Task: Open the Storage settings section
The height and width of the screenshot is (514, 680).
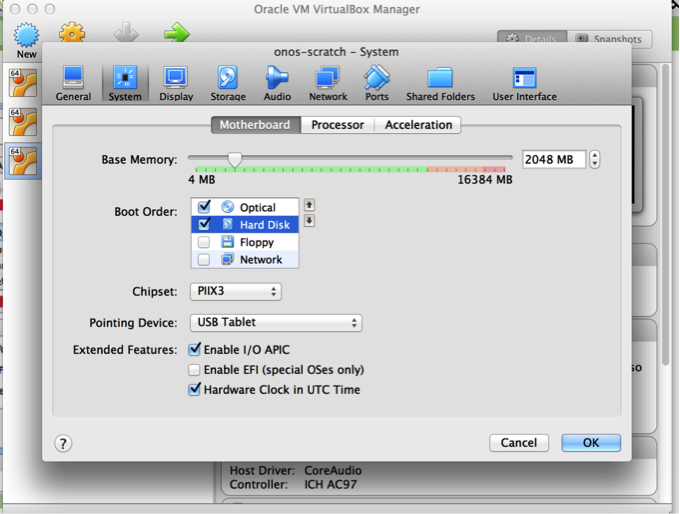Action: pyautogui.click(x=228, y=83)
